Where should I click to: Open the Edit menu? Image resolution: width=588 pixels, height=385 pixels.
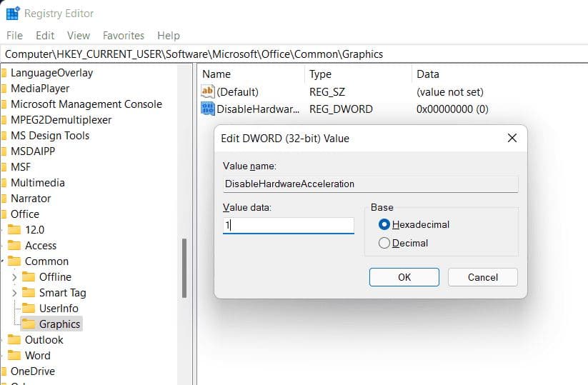coord(45,35)
